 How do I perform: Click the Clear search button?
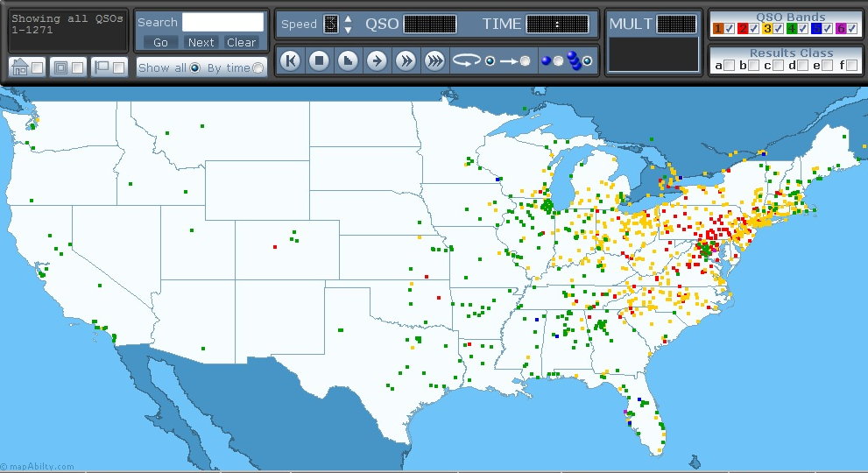click(x=241, y=42)
